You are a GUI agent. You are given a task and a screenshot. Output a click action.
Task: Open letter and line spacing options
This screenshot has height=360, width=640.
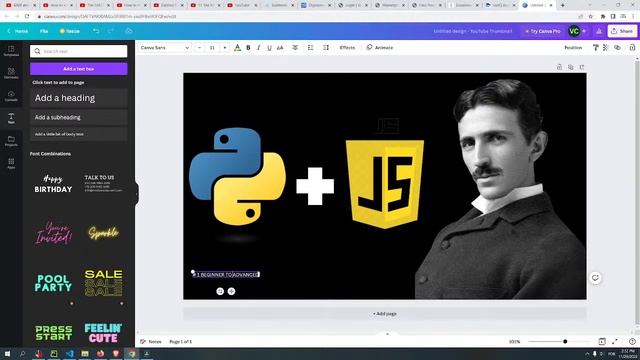click(x=326, y=48)
